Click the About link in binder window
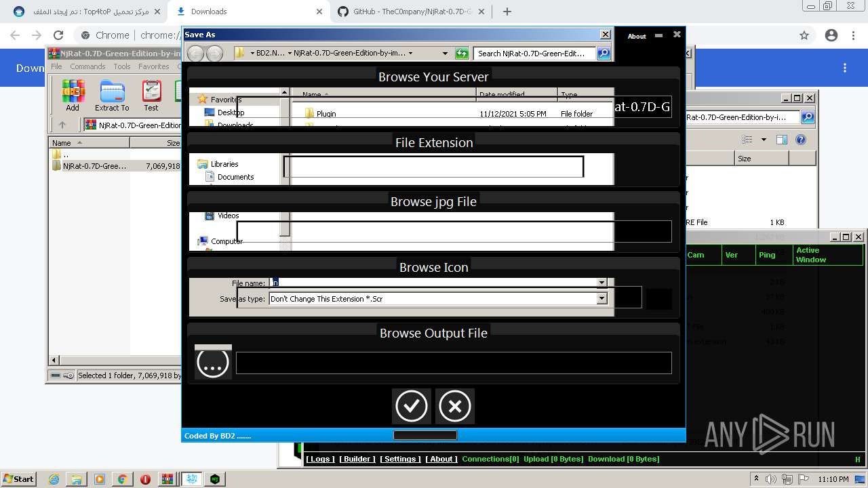Screen dimensions: 868x488 (x=637, y=37)
